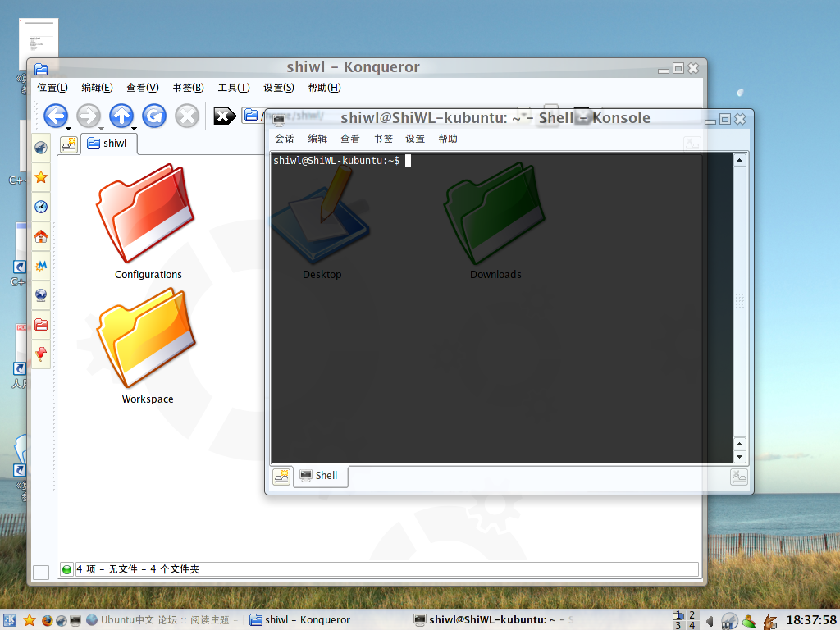The width and height of the screenshot is (840, 630).
Task: Open Konsole's window menu icon in title bar
Action: point(279,120)
